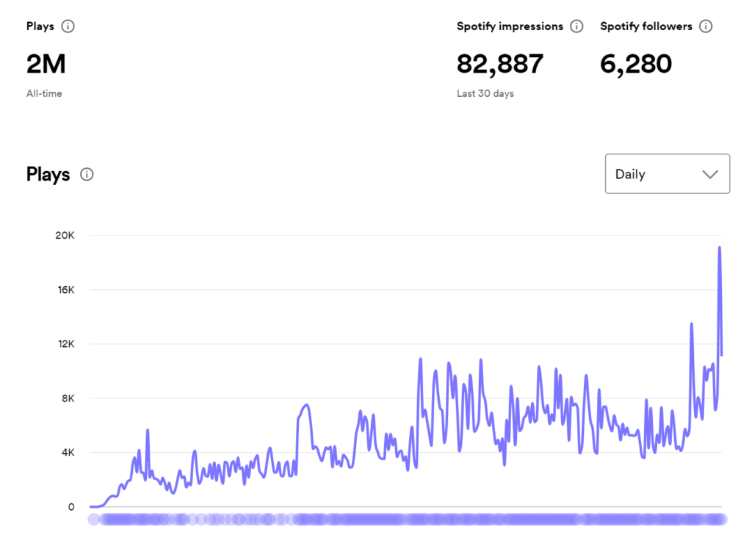Click the leftmost timeline dot below the chart

click(93, 520)
